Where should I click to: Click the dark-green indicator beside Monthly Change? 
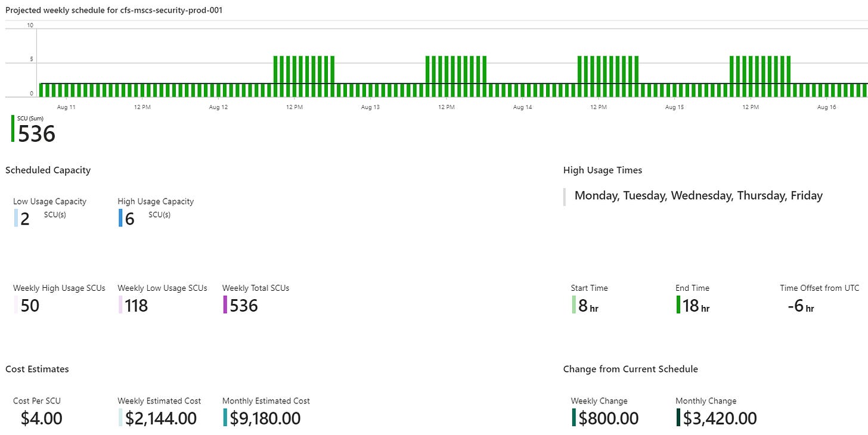click(678, 418)
